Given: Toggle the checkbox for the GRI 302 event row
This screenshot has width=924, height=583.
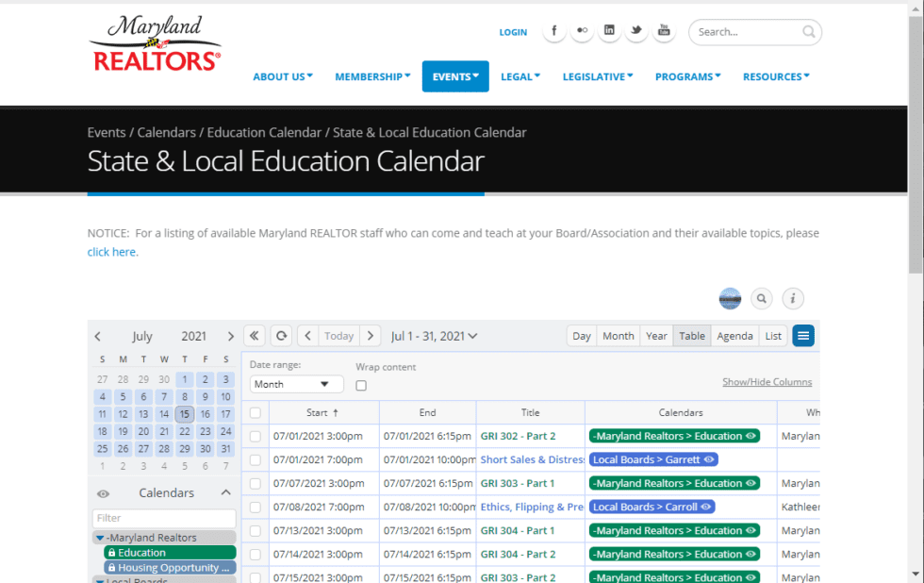Looking at the screenshot, I should 256,435.
